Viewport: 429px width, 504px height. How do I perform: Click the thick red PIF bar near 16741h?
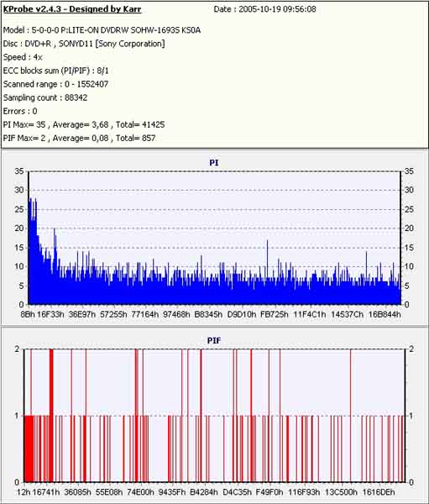(x=51, y=415)
